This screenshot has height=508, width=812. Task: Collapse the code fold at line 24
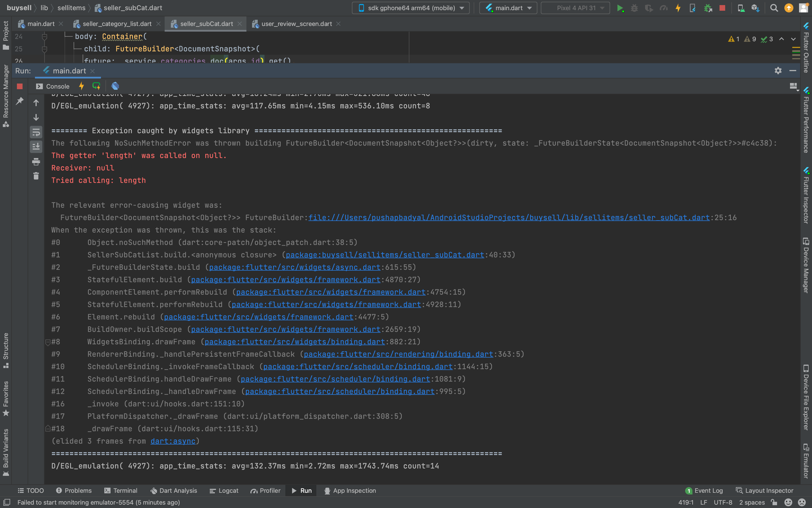click(x=44, y=36)
